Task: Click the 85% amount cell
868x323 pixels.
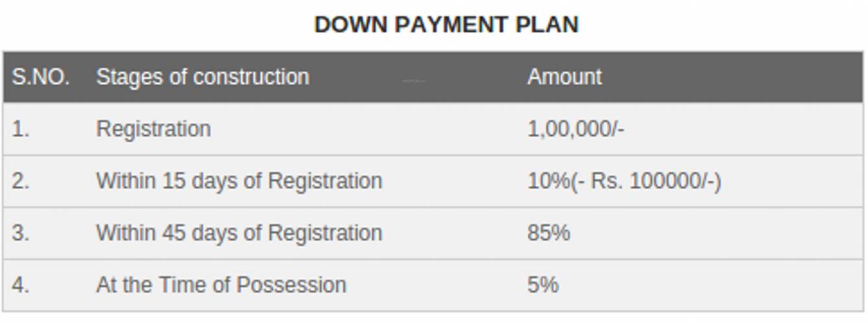Action: coord(548,233)
